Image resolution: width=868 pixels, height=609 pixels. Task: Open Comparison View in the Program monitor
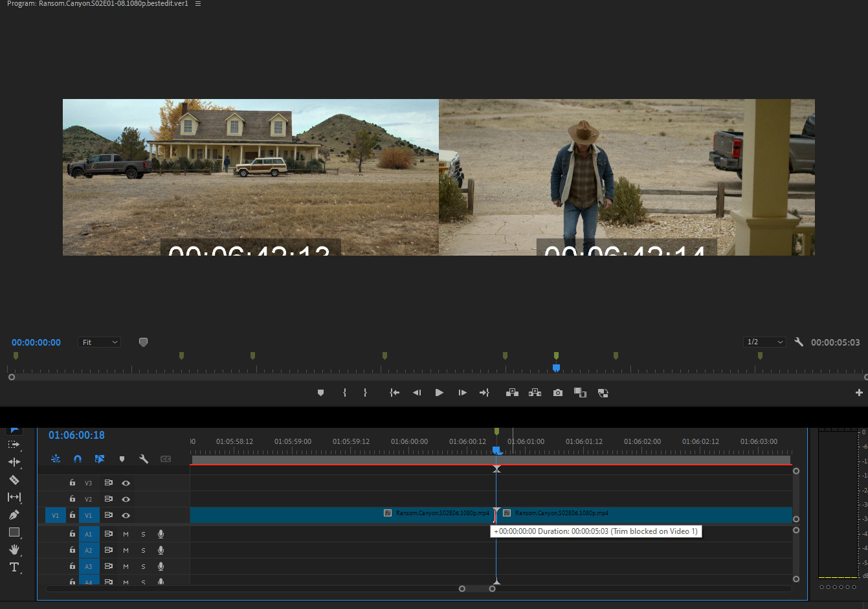580,393
